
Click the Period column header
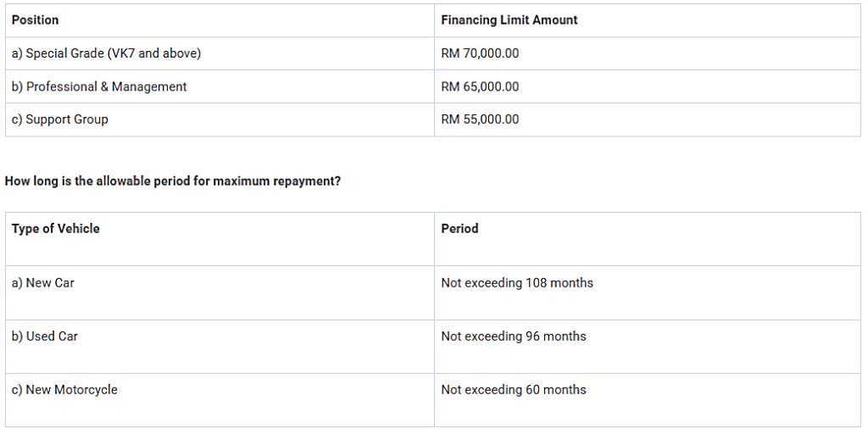pyautogui.click(x=459, y=228)
